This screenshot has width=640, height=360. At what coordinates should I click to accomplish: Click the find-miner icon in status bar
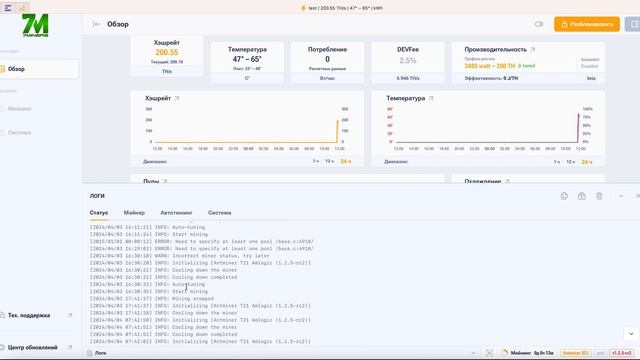click(x=489, y=353)
